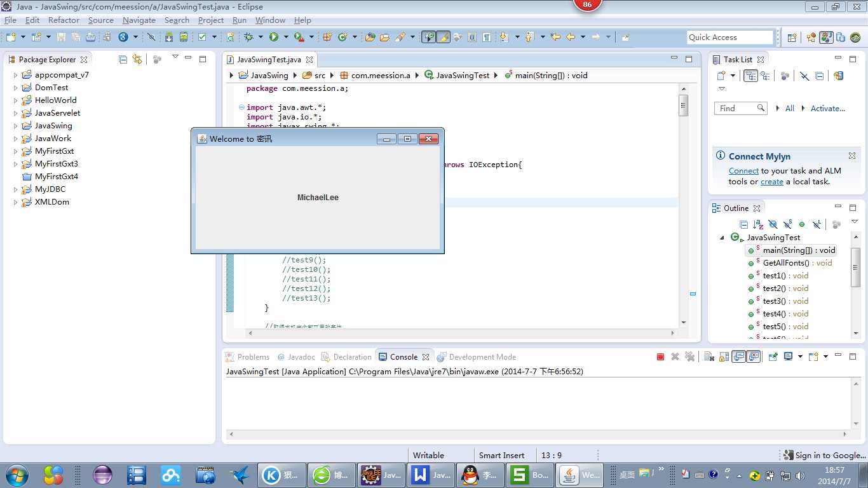Viewport: 868px width, 488px height.
Task: Toggle Hide Local Types in Outline
Action: (817, 224)
